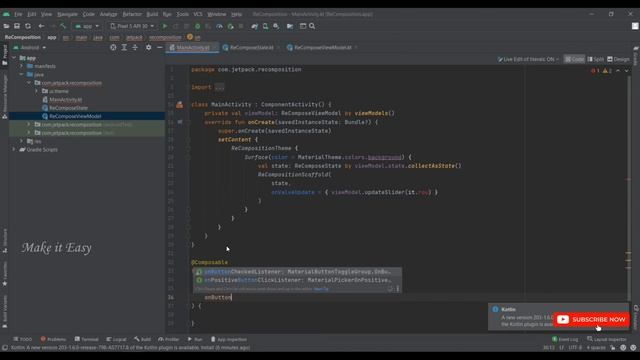
Task: Open the Pixel 5 API 30 device dropdown
Action: pyautogui.click(x=132, y=26)
